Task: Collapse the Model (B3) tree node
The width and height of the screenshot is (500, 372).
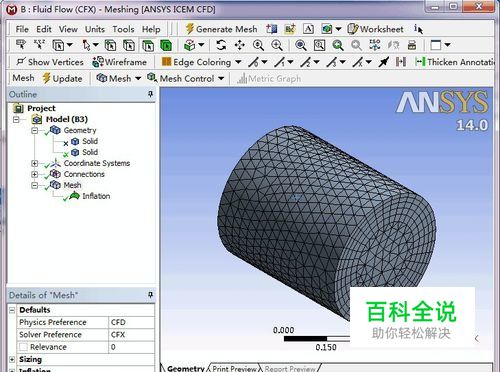Action: (x=16, y=119)
